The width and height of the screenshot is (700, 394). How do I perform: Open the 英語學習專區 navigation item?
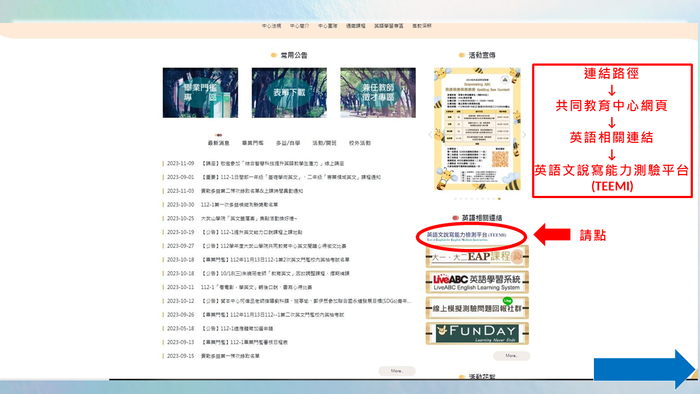[388, 26]
